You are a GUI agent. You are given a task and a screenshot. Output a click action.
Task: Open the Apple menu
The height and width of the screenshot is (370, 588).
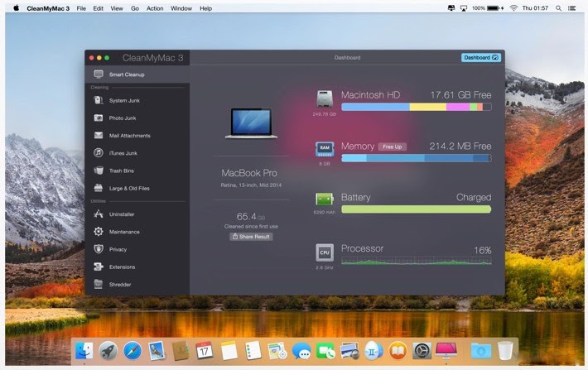coord(16,7)
